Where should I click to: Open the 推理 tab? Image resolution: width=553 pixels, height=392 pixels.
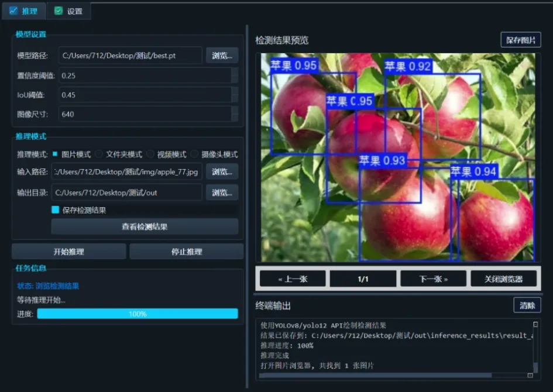click(x=23, y=11)
